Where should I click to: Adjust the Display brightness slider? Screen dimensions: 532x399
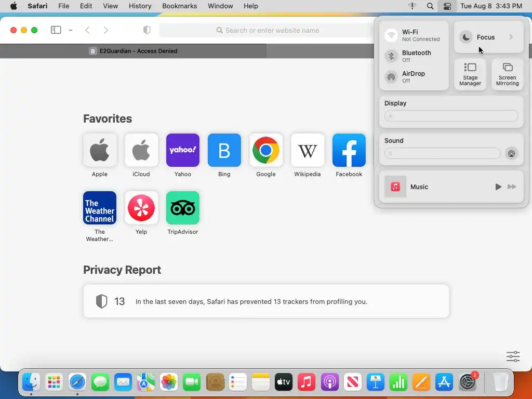tap(451, 116)
